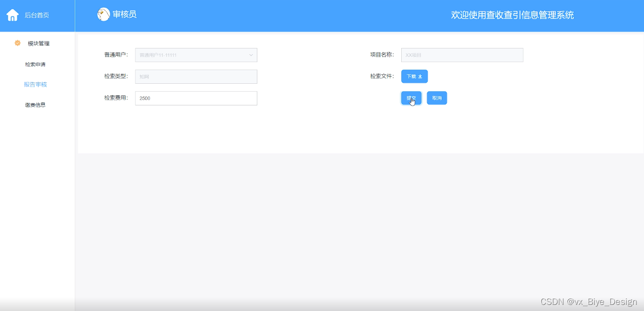Viewport: 644px width, 311px height.
Task: Expand the 模块管理 menu
Action: point(38,43)
